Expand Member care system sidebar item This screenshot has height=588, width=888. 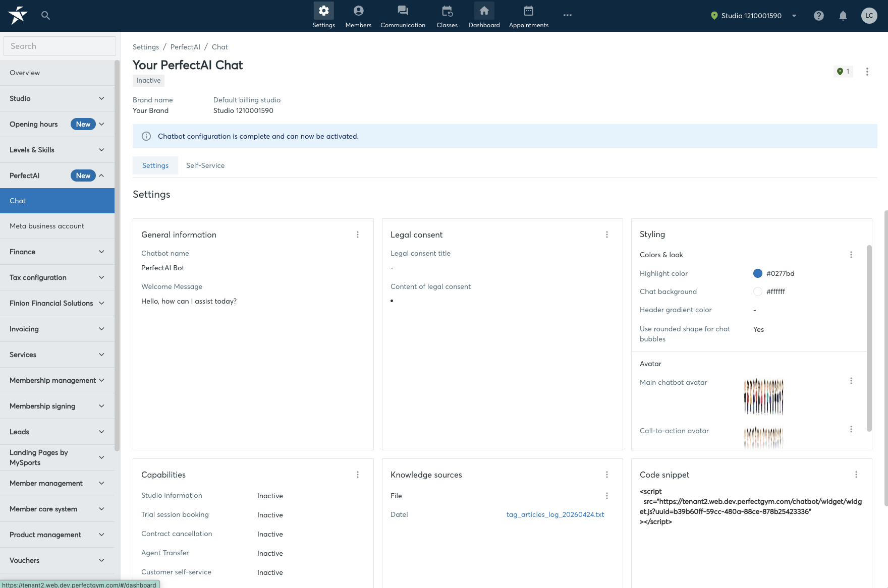click(x=57, y=509)
